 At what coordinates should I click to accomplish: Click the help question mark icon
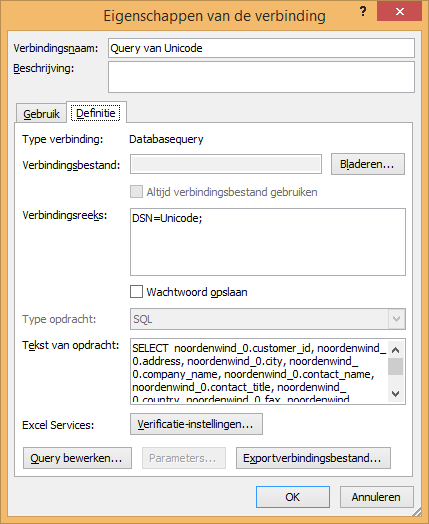(363, 12)
